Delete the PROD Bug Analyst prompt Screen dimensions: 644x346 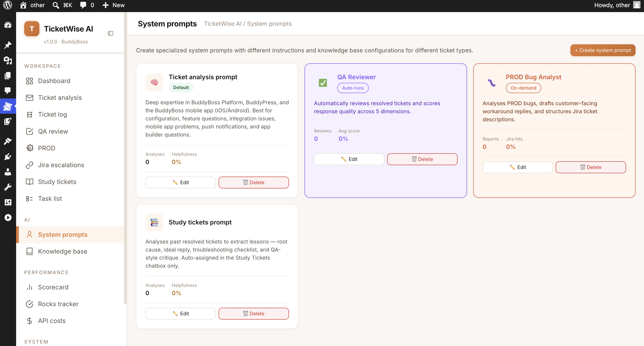(591, 167)
